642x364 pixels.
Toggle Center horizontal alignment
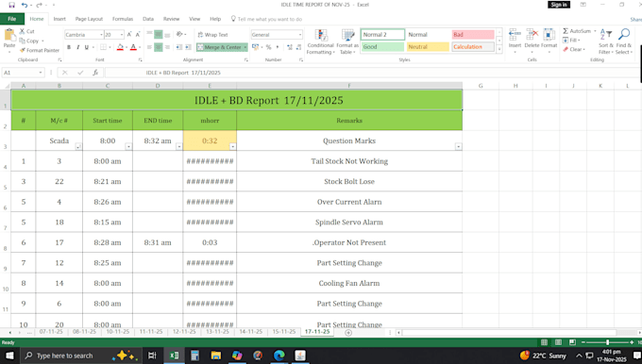click(158, 47)
